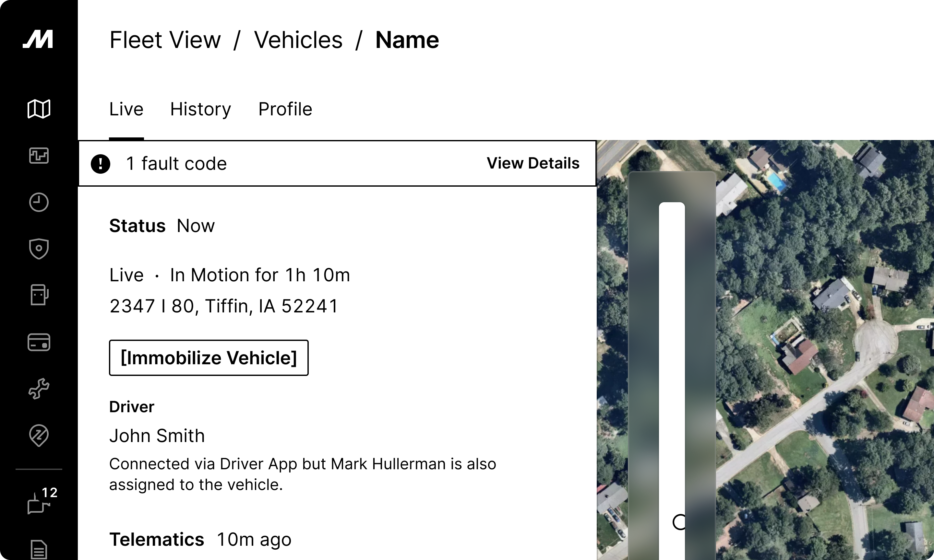Open the cards payment icon

pos(39,342)
